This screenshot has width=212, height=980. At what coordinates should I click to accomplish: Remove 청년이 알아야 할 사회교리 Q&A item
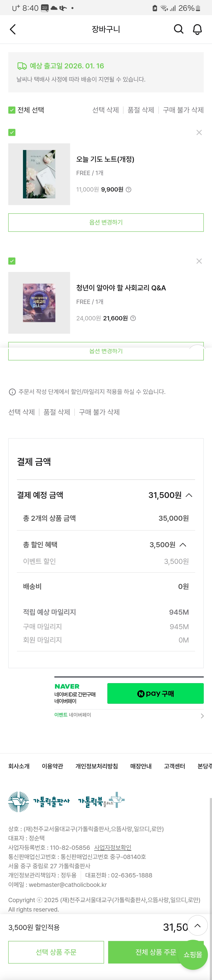pos(199,261)
